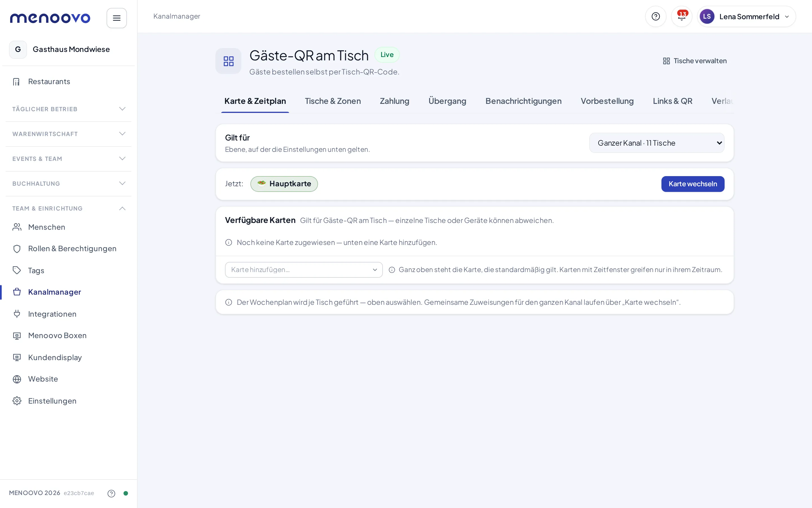Click the Integrationen plug icon
Screen dimensions: 812x508
17,314
